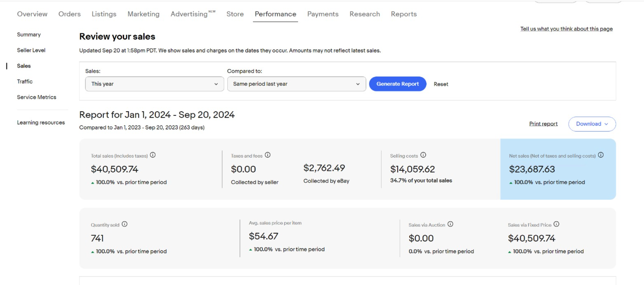Screen dimensions: 644x285
Task: Go to the Advertising tab
Action: coord(189,14)
